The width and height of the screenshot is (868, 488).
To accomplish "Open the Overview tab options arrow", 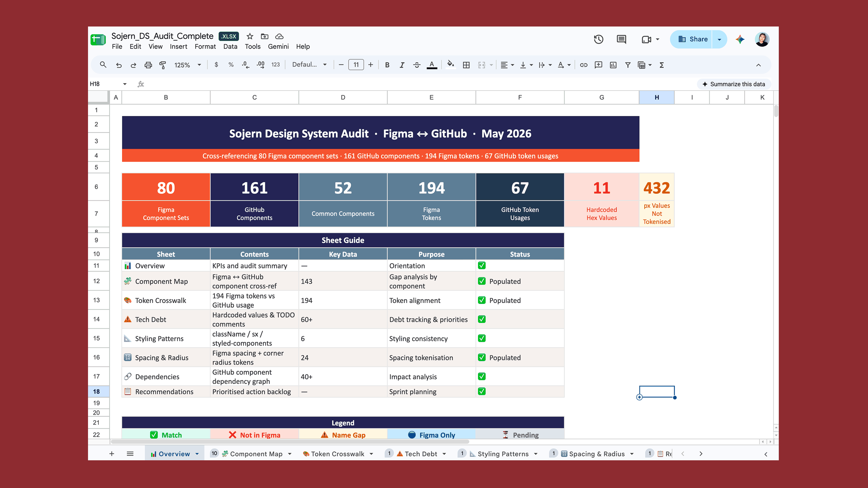I will 197,454.
